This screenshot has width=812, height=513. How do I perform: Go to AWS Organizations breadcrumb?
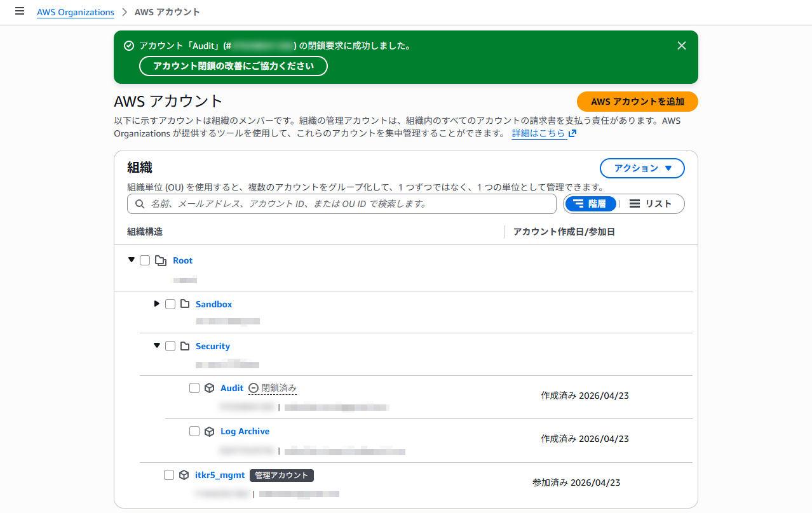(x=76, y=12)
